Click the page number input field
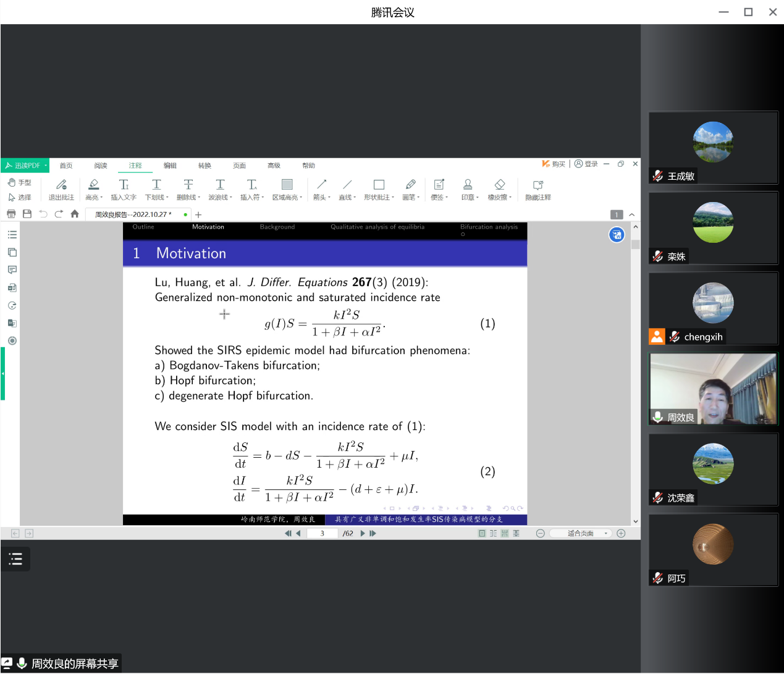784x674 pixels. click(322, 534)
